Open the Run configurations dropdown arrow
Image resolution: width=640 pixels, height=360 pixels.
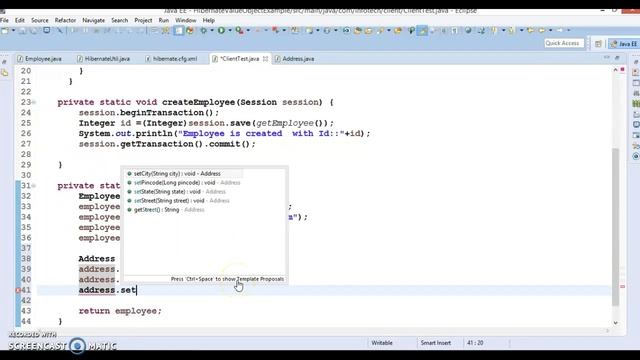[230, 31]
